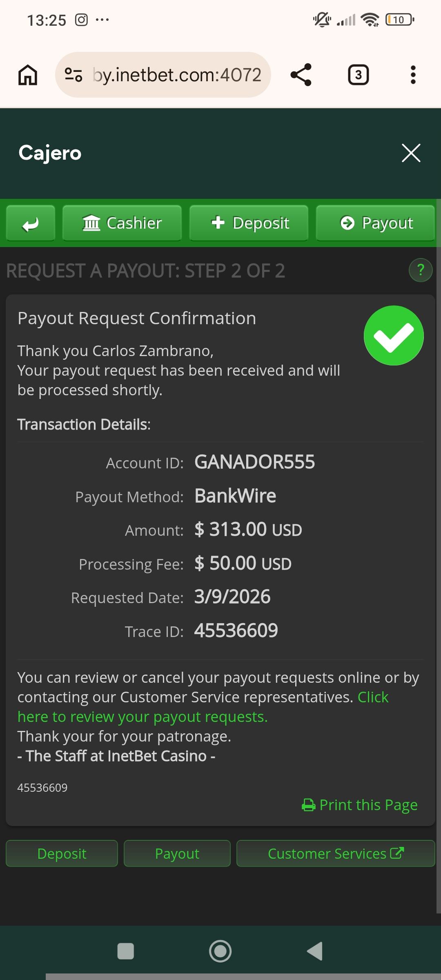
Task: Open the tab switcher showing 3 tabs
Action: pos(358,75)
